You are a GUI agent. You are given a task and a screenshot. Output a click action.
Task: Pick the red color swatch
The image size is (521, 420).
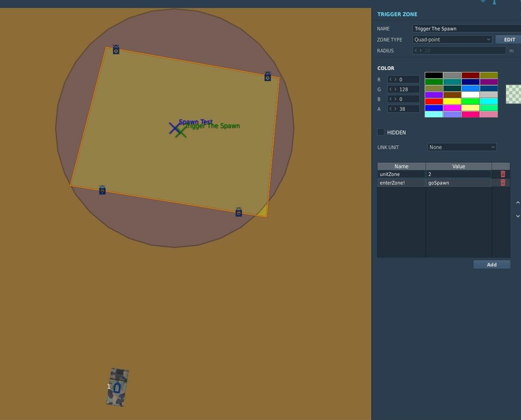(434, 101)
